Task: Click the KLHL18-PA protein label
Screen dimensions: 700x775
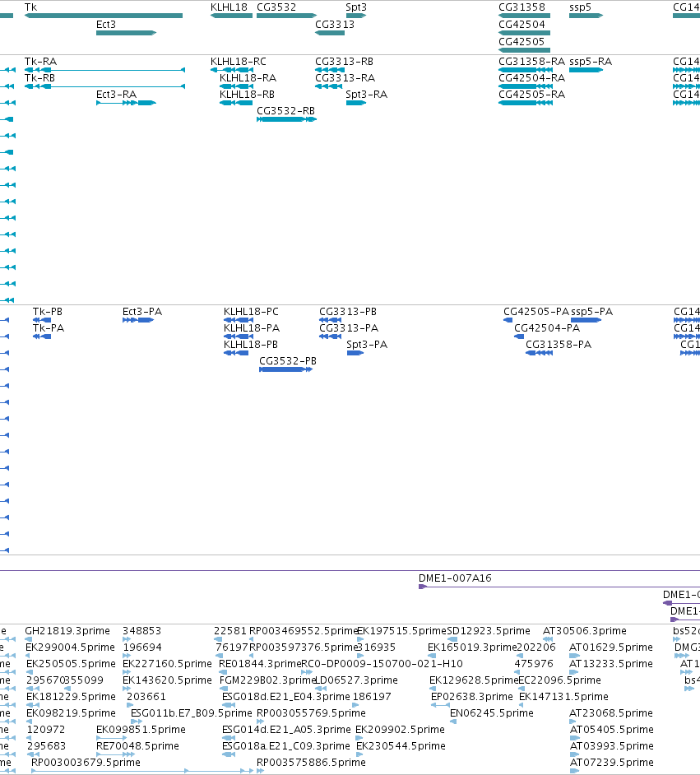Action: point(252,328)
